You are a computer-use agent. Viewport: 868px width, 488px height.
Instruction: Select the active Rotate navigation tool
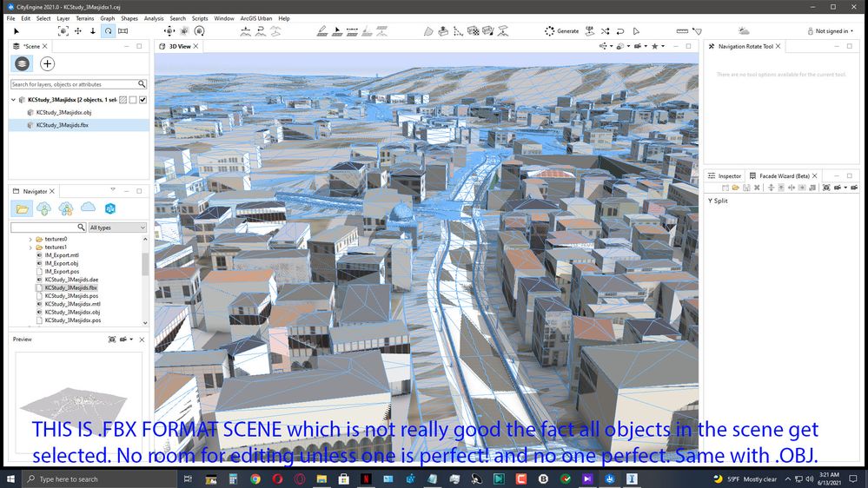(108, 31)
